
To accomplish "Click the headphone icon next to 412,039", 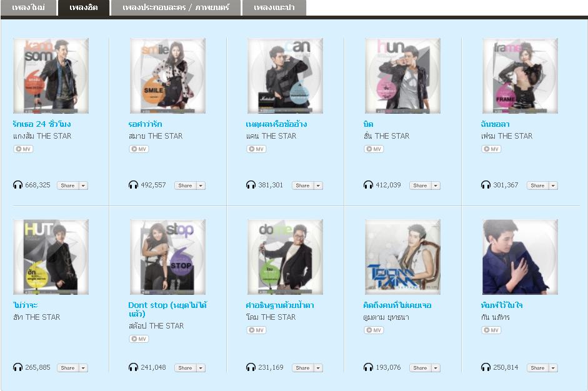I will pyautogui.click(x=368, y=185).
